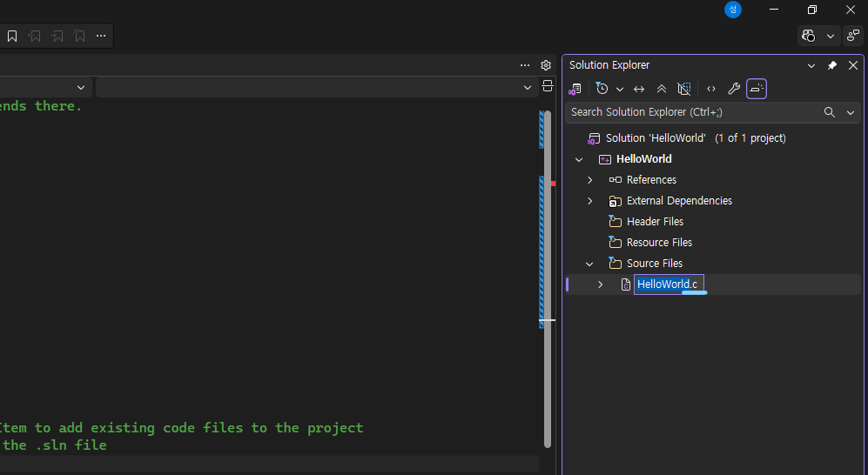
Task: Close the Solution Explorer panel
Action: coord(853,65)
